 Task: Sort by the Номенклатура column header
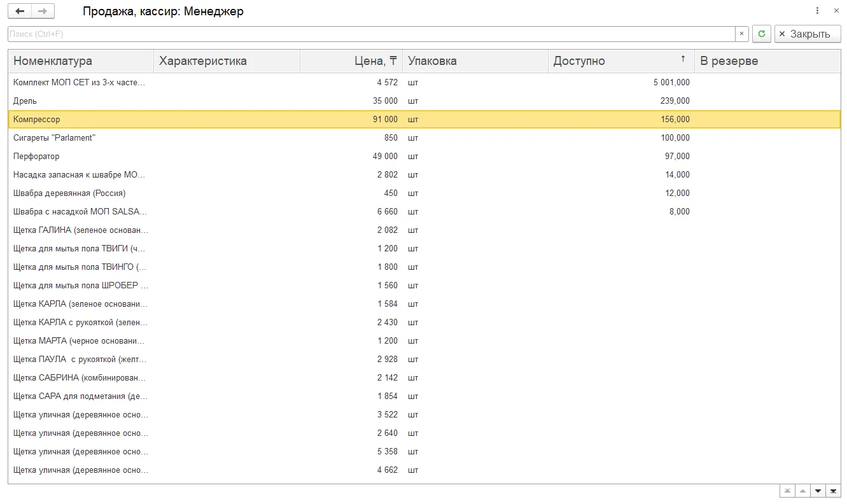(x=81, y=61)
